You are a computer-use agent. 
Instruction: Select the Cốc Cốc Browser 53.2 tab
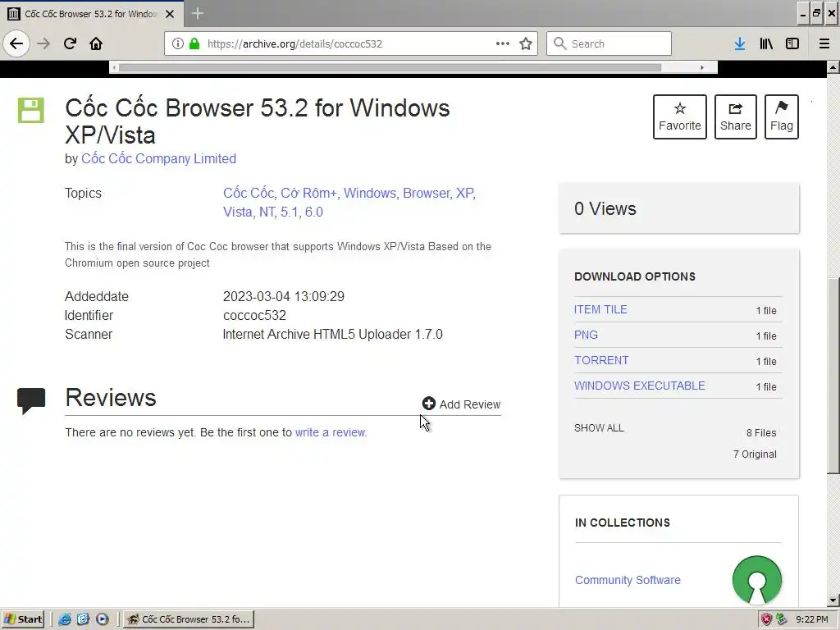91,14
